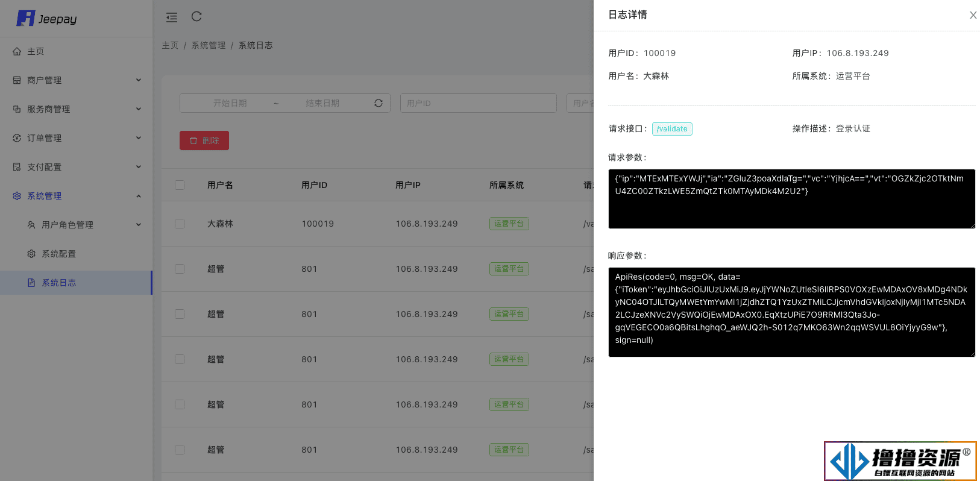This screenshot has width=980, height=481.
Task: Click the 用户ID column header
Action: point(315,185)
